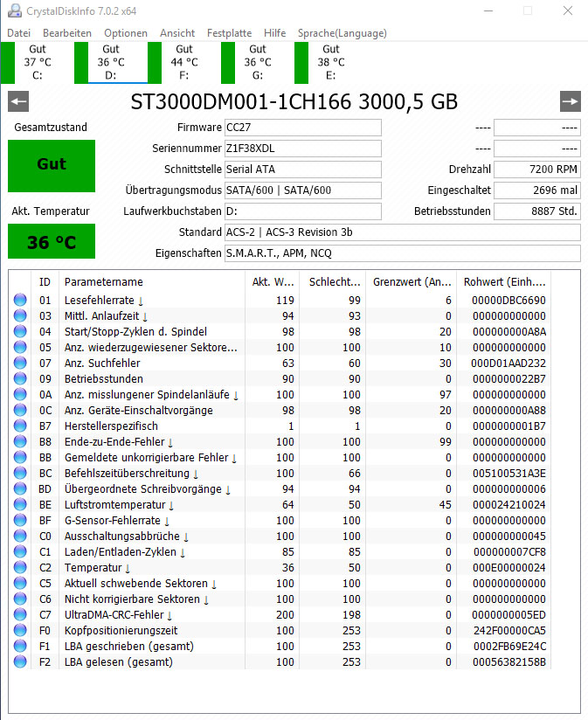Click the Übertragungsmodus field SATA/600
Image resolution: width=588 pixels, height=720 pixels.
303,190
